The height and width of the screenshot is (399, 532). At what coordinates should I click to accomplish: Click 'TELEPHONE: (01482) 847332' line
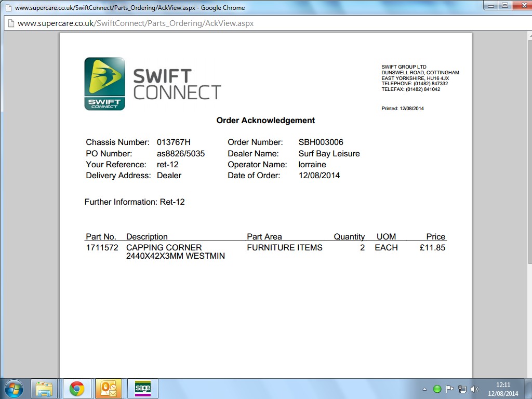(x=415, y=84)
